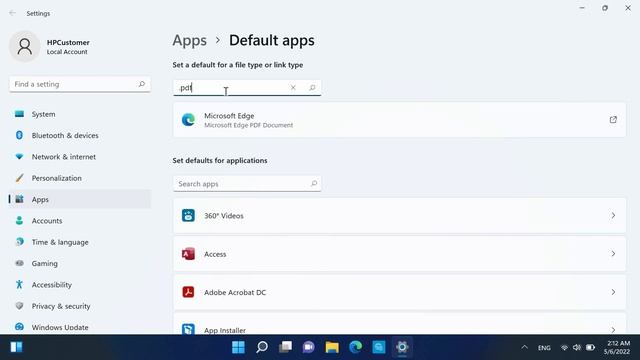Screen dimensions: 640x360
Task: Launch Microsoft Edge from the taskbar
Action: [356, 347]
